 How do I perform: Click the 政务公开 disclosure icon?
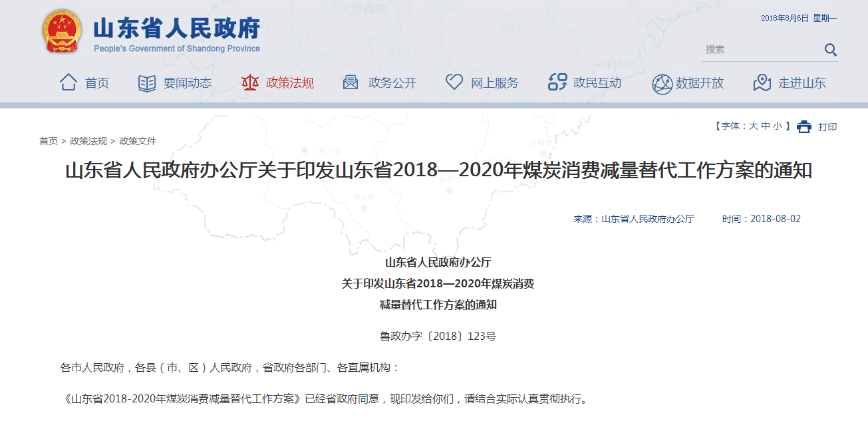(x=350, y=81)
